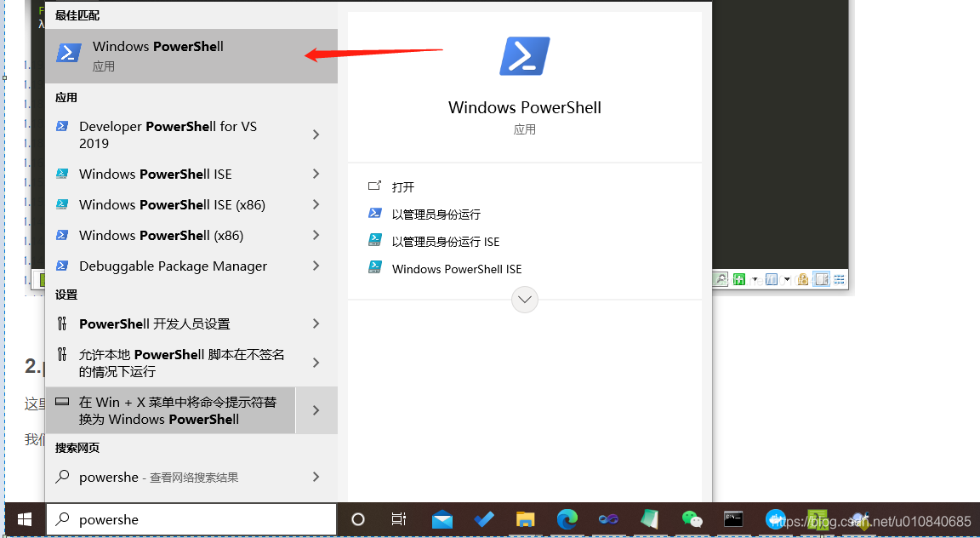Expand more actions circle chevron in preview pane

tap(524, 300)
